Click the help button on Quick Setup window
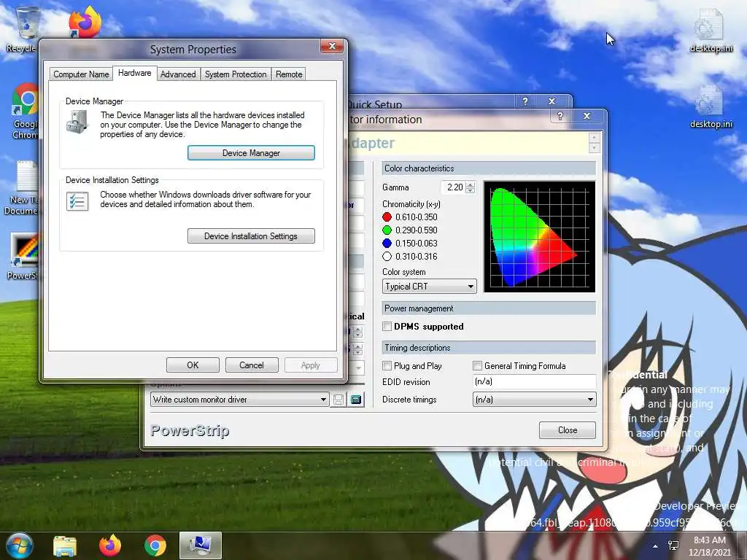The image size is (747, 560). (525, 101)
